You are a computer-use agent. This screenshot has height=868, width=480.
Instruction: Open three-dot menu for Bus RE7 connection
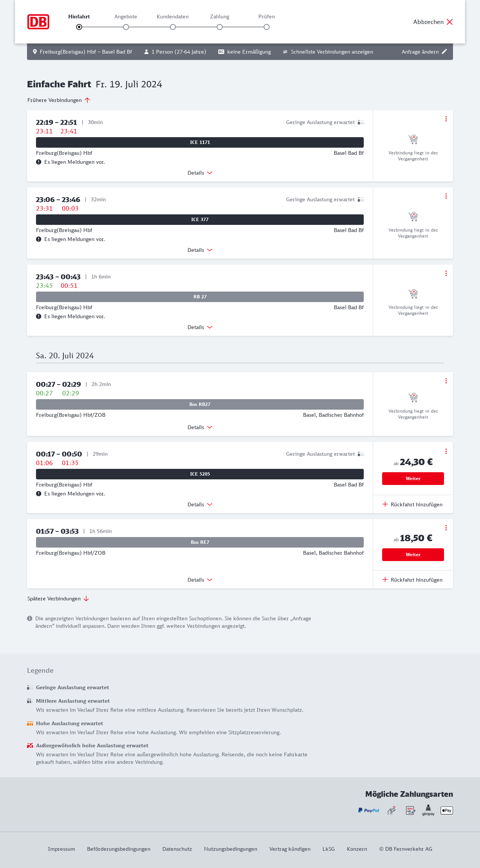pyautogui.click(x=446, y=528)
